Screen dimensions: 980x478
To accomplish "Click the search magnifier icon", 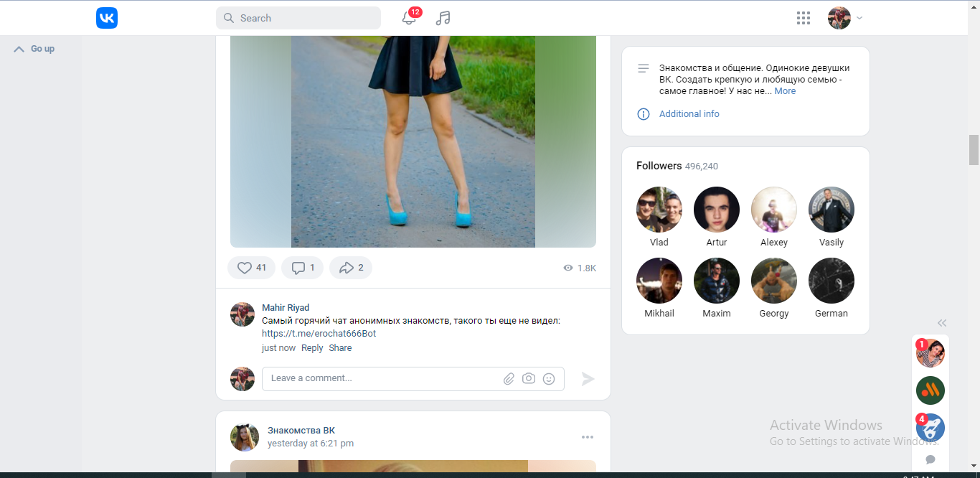I will click(229, 18).
